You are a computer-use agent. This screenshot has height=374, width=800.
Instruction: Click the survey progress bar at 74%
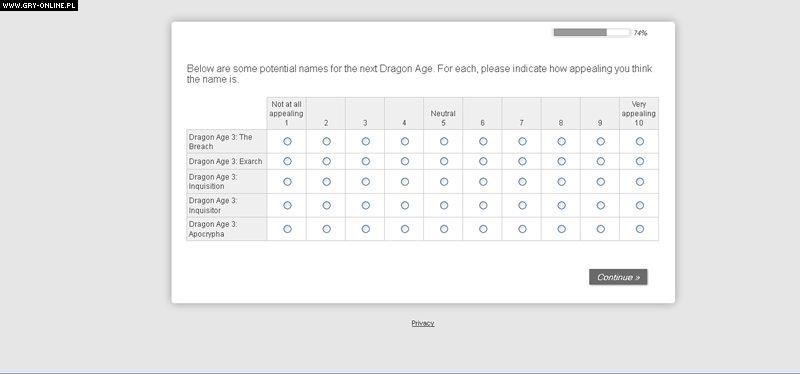point(592,33)
